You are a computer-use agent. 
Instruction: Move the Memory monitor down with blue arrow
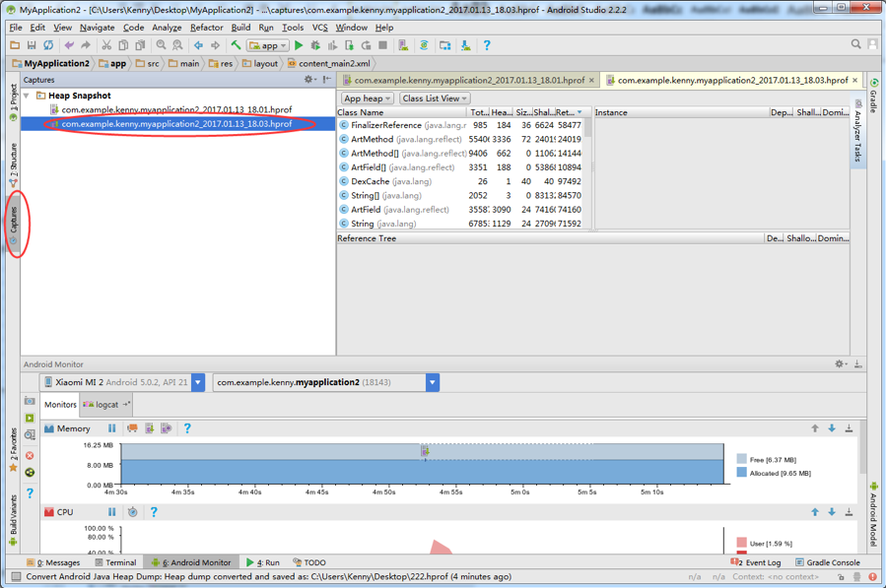pyautogui.click(x=832, y=428)
